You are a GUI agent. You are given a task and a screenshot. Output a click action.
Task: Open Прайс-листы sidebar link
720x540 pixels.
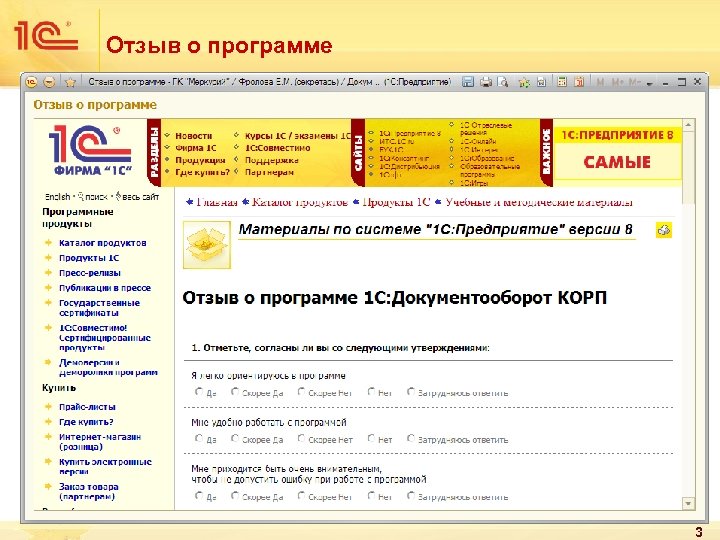[x=87, y=407]
